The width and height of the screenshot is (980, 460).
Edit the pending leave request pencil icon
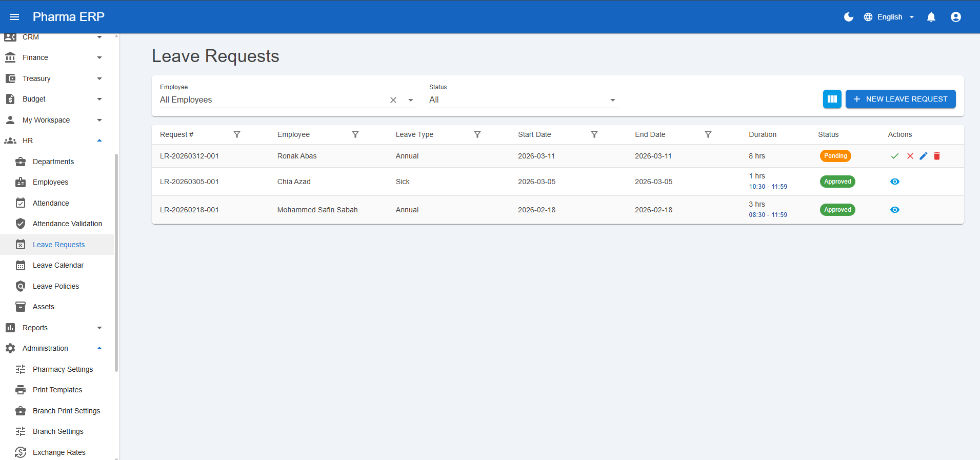click(x=923, y=156)
